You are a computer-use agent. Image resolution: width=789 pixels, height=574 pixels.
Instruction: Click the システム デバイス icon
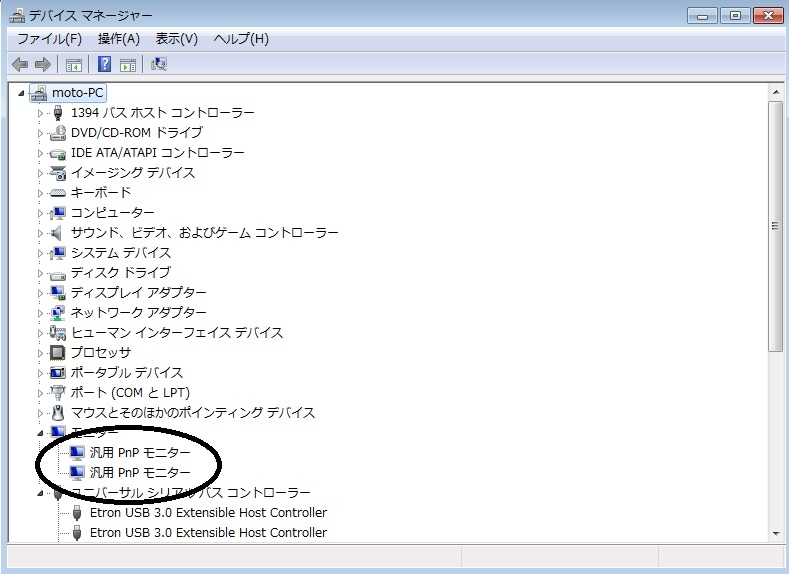(x=58, y=253)
